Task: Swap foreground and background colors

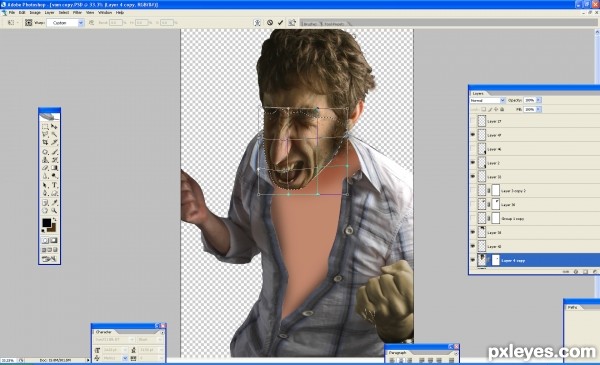Action: click(x=54, y=220)
